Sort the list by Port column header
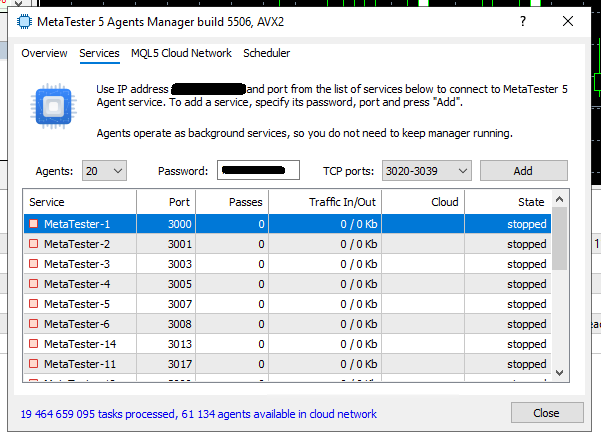Viewport: 601px width, 438px height. click(180, 202)
